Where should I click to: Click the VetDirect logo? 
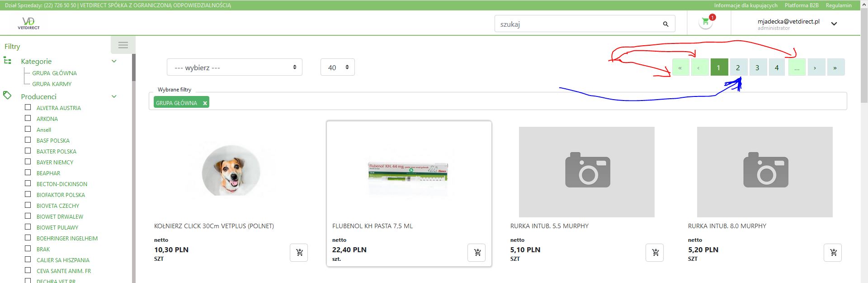tap(28, 23)
